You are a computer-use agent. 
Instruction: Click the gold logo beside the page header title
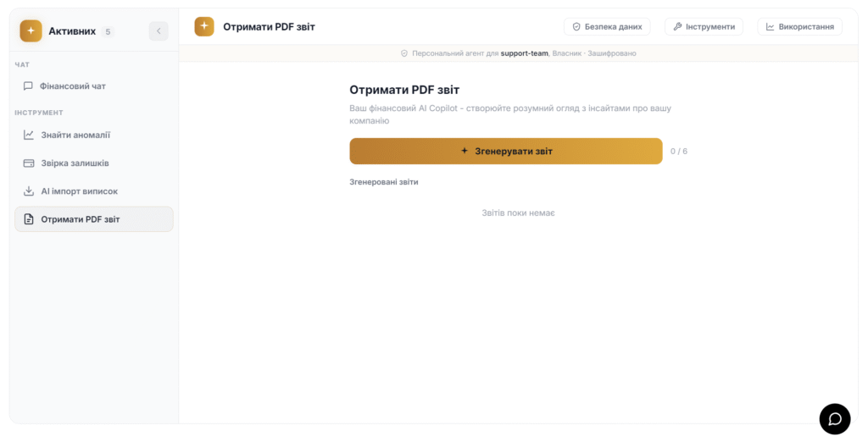click(204, 27)
